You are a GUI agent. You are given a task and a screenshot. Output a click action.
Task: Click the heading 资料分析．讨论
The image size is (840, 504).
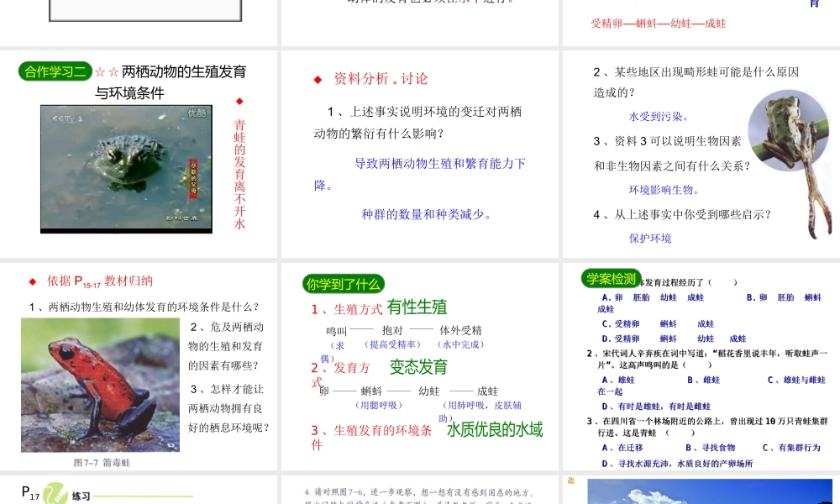click(381, 79)
